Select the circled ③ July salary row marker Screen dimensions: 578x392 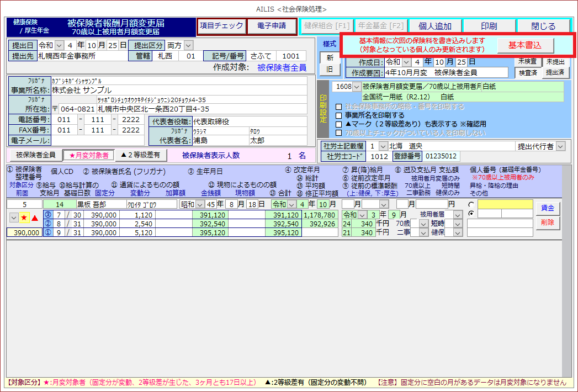pyautogui.click(x=47, y=215)
